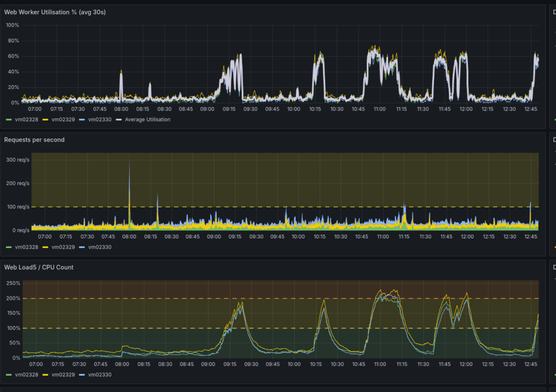Click green vm02328 color swatch in Web Load5 legend

point(8,375)
